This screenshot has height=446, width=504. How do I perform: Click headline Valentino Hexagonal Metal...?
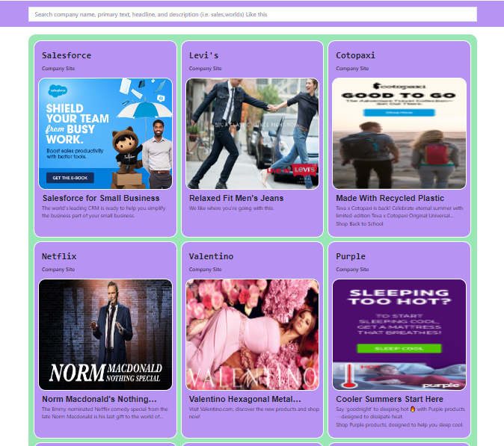point(245,399)
